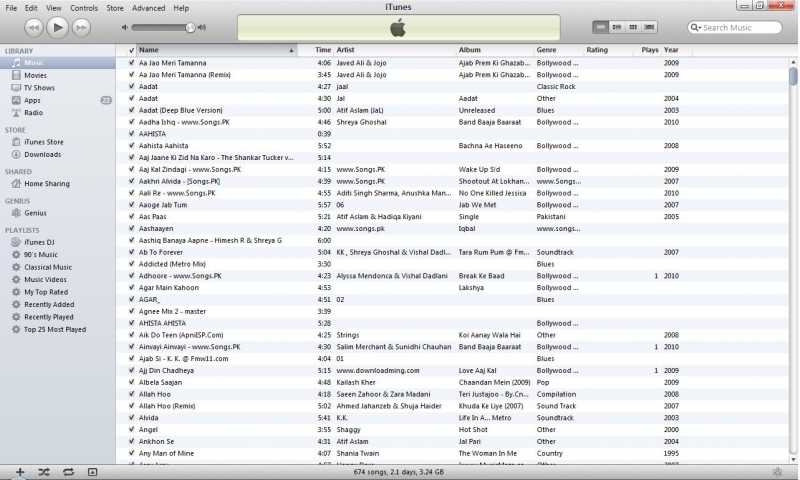Open the Help menu
This screenshot has width=800, height=480.
click(x=181, y=8)
